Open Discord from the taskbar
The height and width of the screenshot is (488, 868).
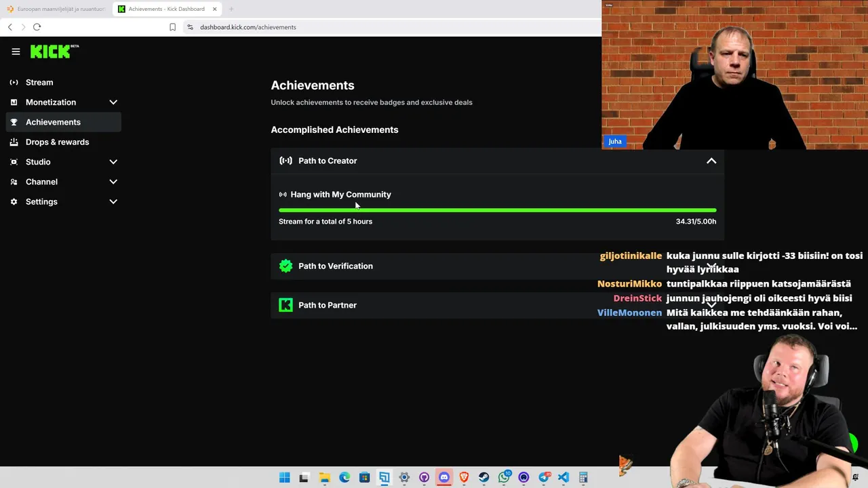coord(444,477)
